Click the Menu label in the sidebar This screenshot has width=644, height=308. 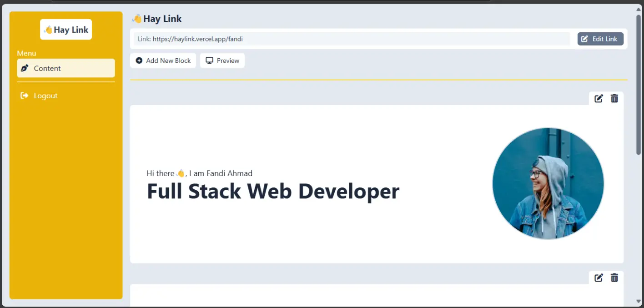26,53
